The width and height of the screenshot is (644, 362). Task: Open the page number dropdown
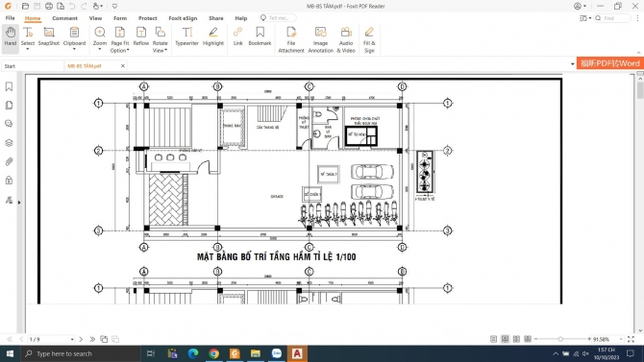pyautogui.click(x=72, y=339)
